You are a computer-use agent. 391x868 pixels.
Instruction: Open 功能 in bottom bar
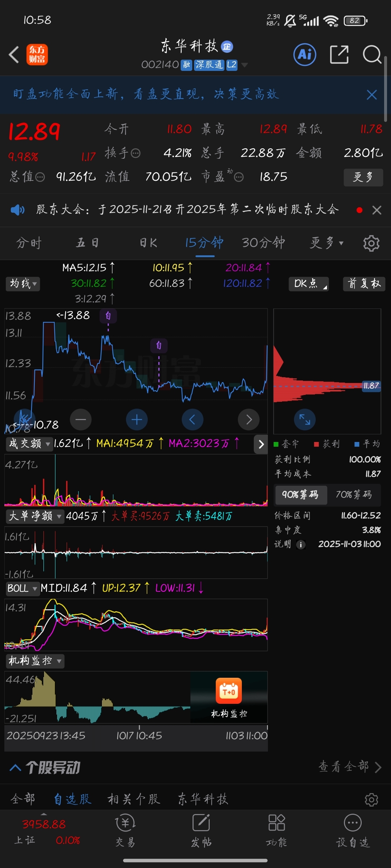click(x=277, y=831)
